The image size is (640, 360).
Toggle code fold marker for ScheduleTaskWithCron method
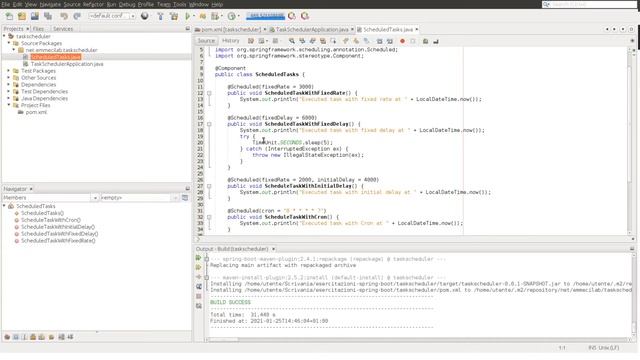pyautogui.click(x=209, y=217)
